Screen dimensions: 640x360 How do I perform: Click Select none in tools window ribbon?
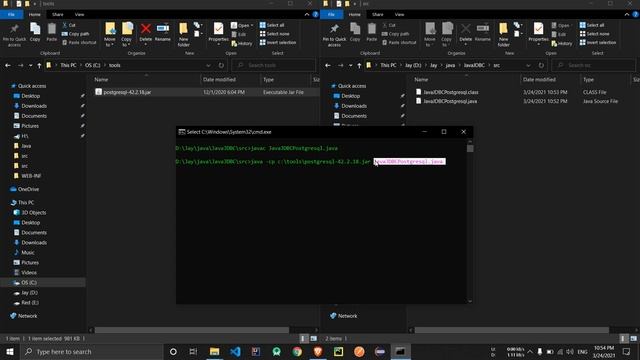(274, 34)
